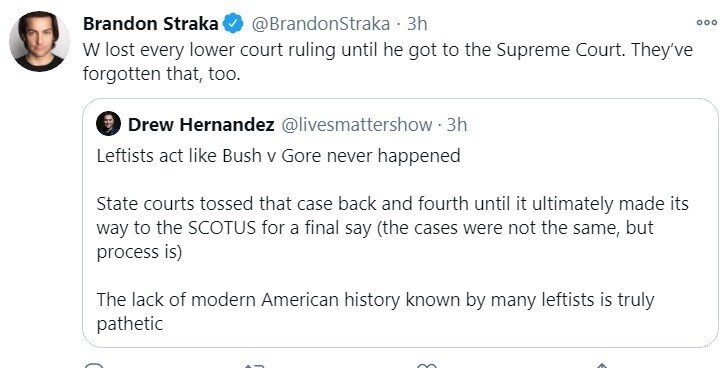Screen dimensions: 723x368
Task: Click the reply speech bubble icon
Action: 94,365
